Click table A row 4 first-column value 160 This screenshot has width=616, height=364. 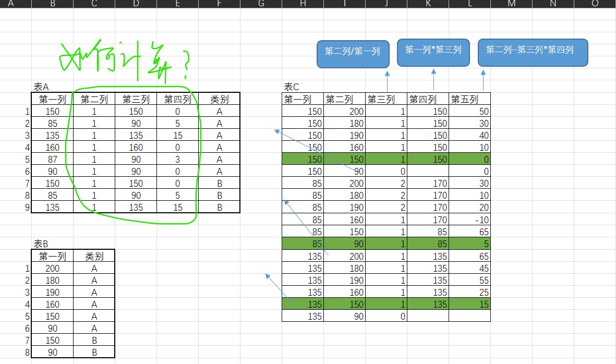click(52, 147)
